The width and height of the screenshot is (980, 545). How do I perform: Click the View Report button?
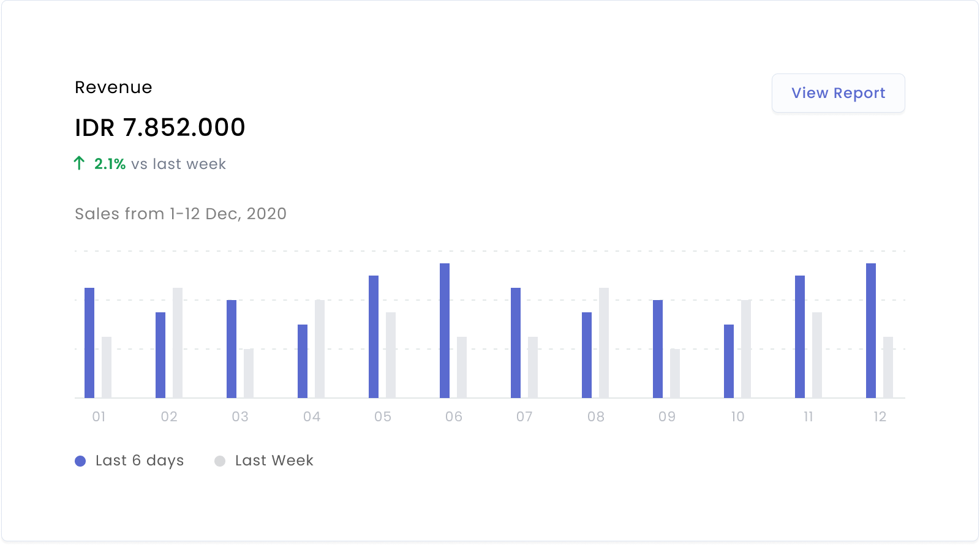pos(838,93)
